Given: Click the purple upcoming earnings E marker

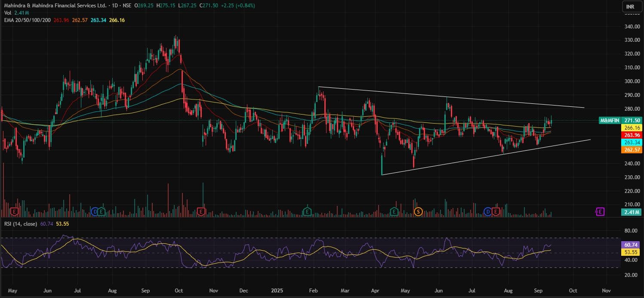Looking at the screenshot, I should click(600, 211).
